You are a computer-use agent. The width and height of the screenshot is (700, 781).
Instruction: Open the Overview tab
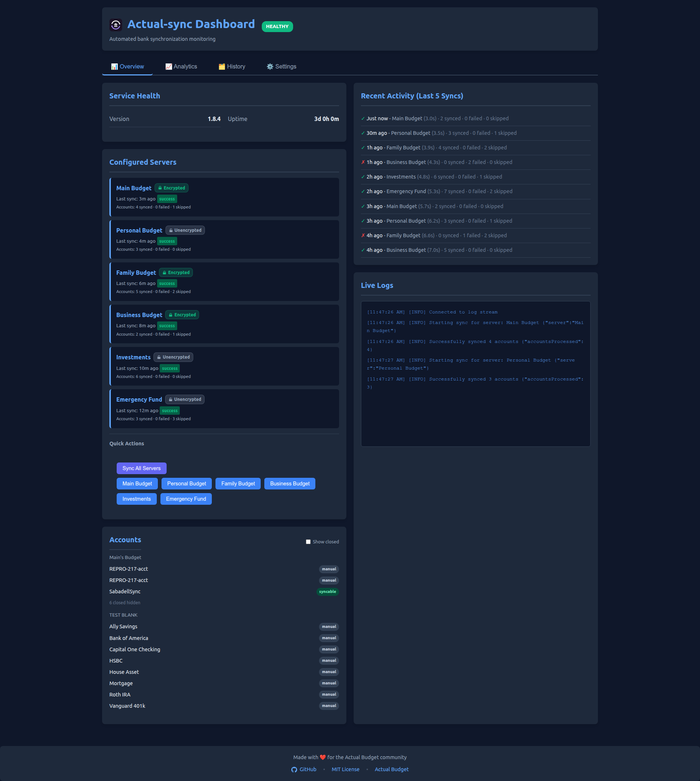127,67
